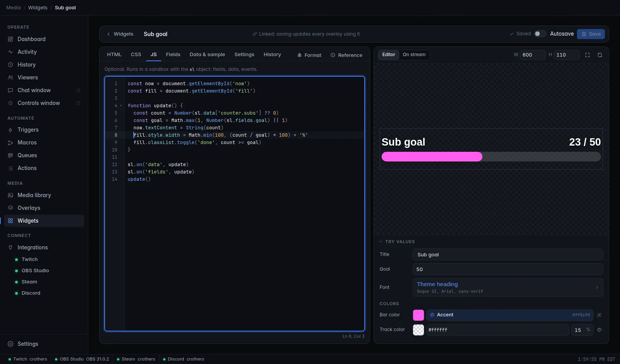Open the Reference help button
Screen dimensions: 620x364
coord(346,55)
